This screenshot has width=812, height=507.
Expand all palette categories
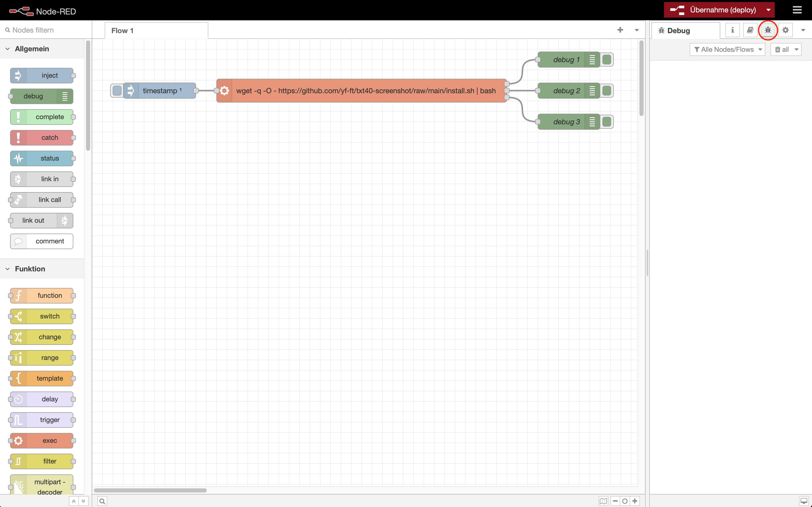tap(83, 501)
